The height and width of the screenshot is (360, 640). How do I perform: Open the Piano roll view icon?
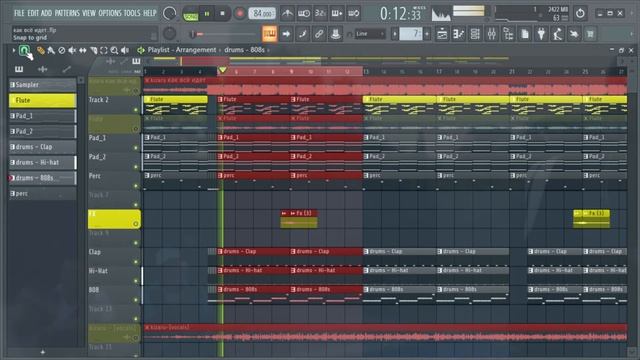point(458,34)
